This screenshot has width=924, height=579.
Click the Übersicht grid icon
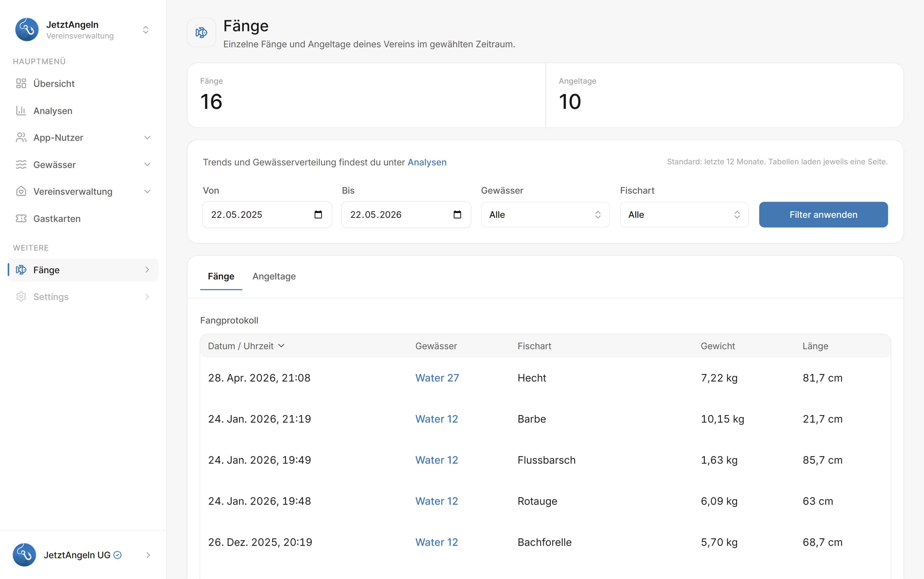21,84
